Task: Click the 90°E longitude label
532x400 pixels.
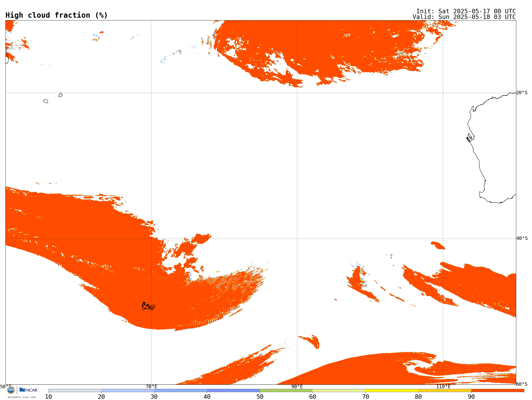Action: click(x=297, y=386)
